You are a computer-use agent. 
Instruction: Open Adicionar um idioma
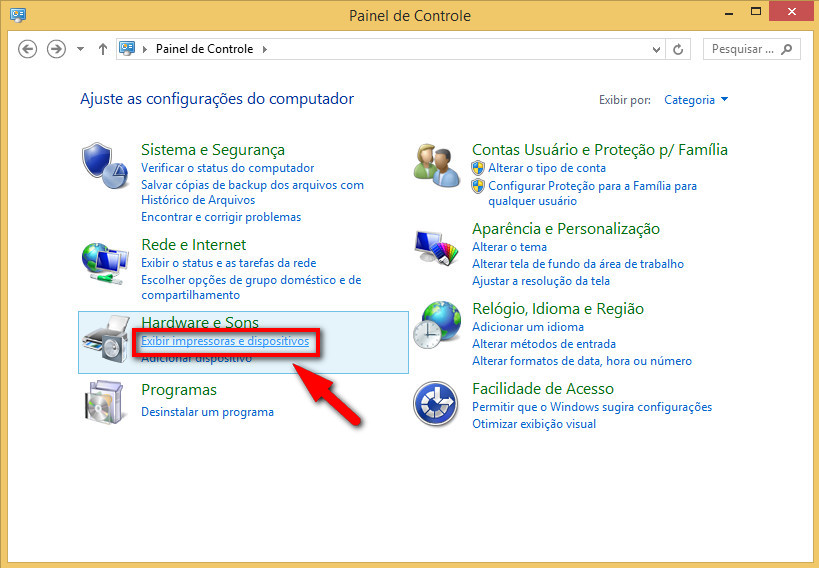click(528, 327)
